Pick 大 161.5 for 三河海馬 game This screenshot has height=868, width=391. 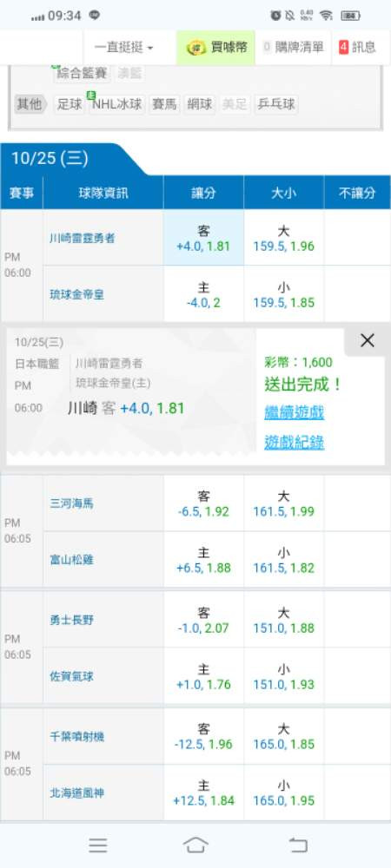pos(283,503)
